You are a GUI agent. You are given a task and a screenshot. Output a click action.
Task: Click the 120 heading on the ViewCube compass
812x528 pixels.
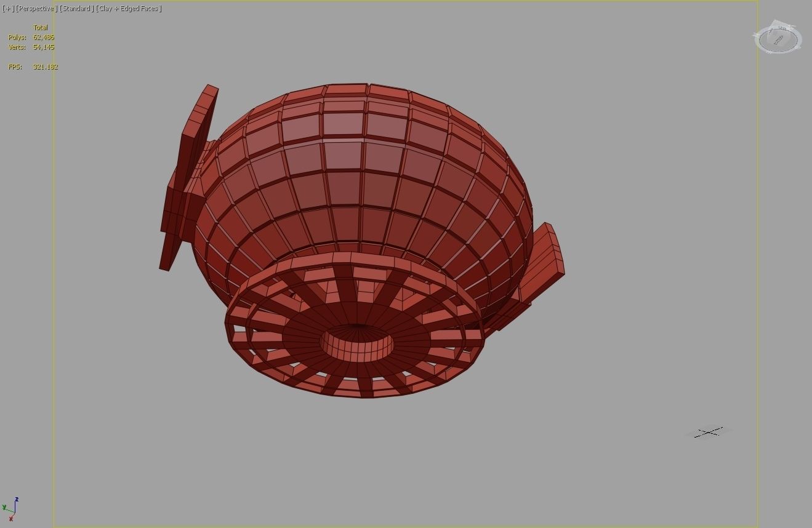[x=783, y=27]
